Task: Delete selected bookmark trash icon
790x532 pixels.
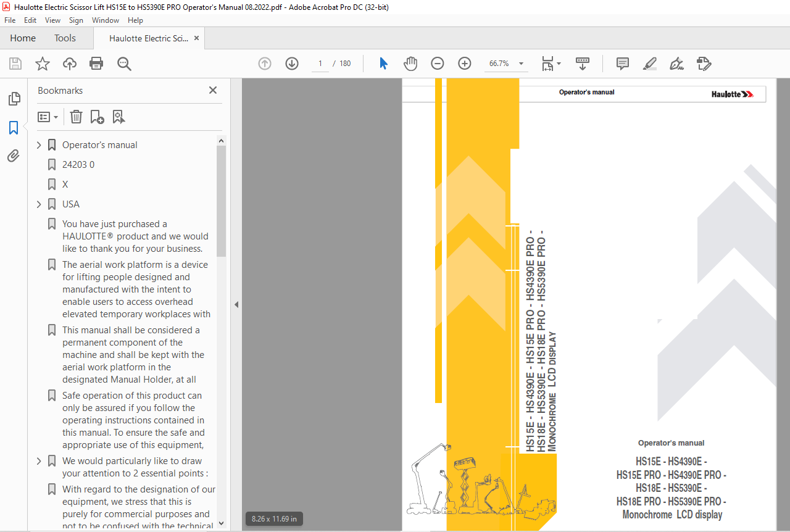Action: (x=76, y=117)
